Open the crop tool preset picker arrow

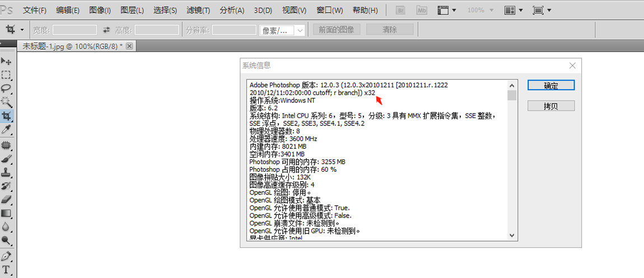coord(22,30)
